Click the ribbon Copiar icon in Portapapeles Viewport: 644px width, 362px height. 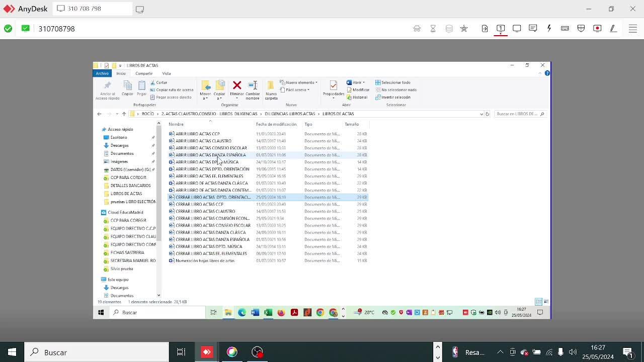(x=128, y=85)
